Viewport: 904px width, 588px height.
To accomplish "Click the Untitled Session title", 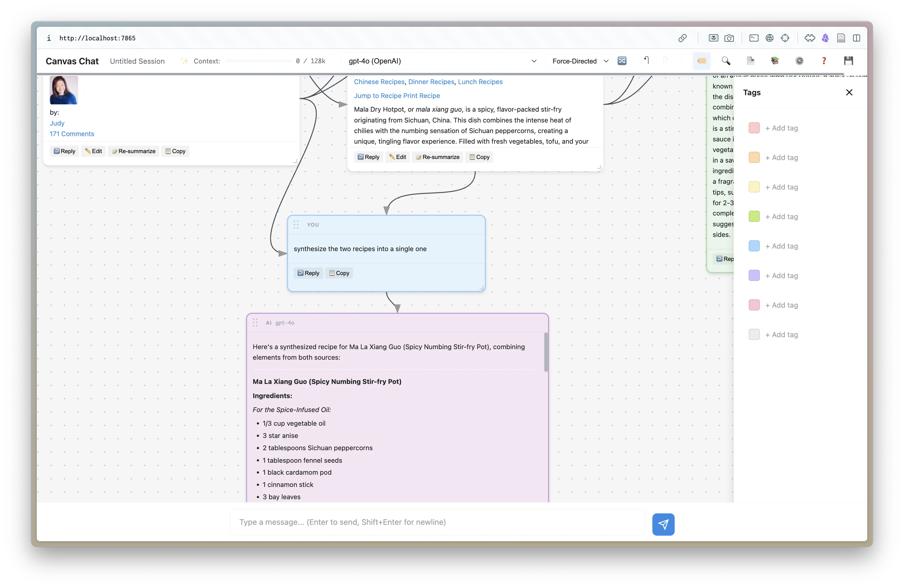I will click(137, 61).
